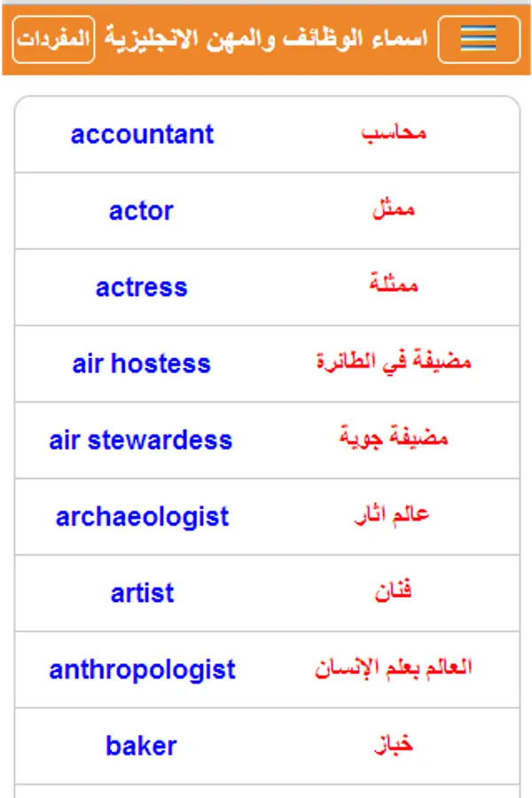Image resolution: width=532 pixels, height=798 pixels.
Task: Tap the المفردات button
Action: coord(53,39)
